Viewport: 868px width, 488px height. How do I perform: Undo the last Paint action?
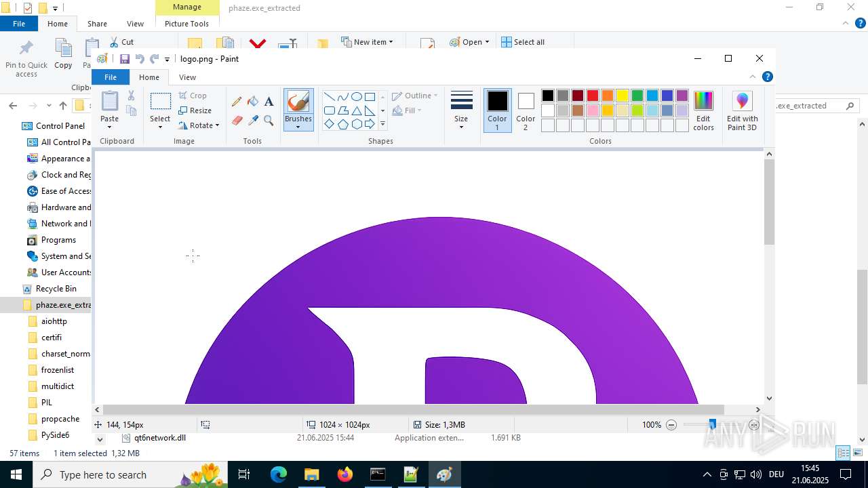[x=140, y=59]
